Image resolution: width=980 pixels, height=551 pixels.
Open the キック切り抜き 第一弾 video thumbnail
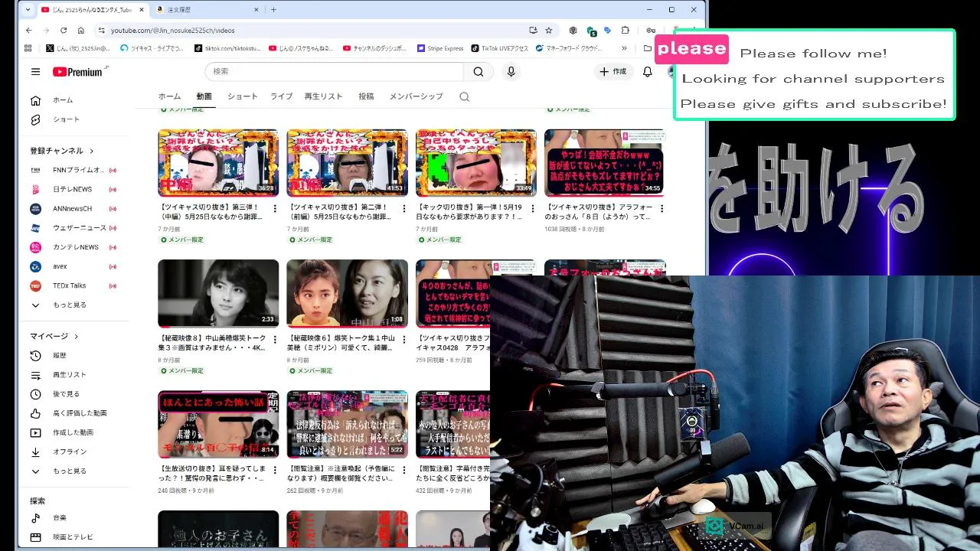point(475,162)
